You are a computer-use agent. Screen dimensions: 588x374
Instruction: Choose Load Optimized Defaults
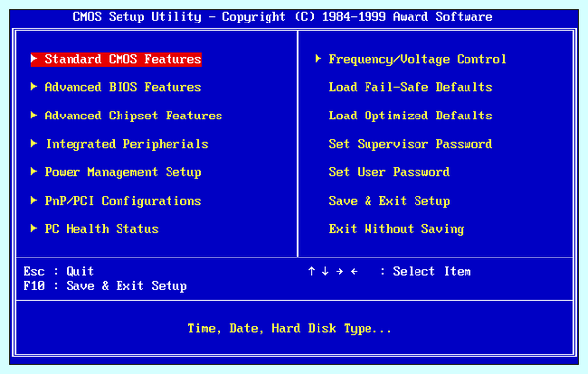(x=411, y=116)
